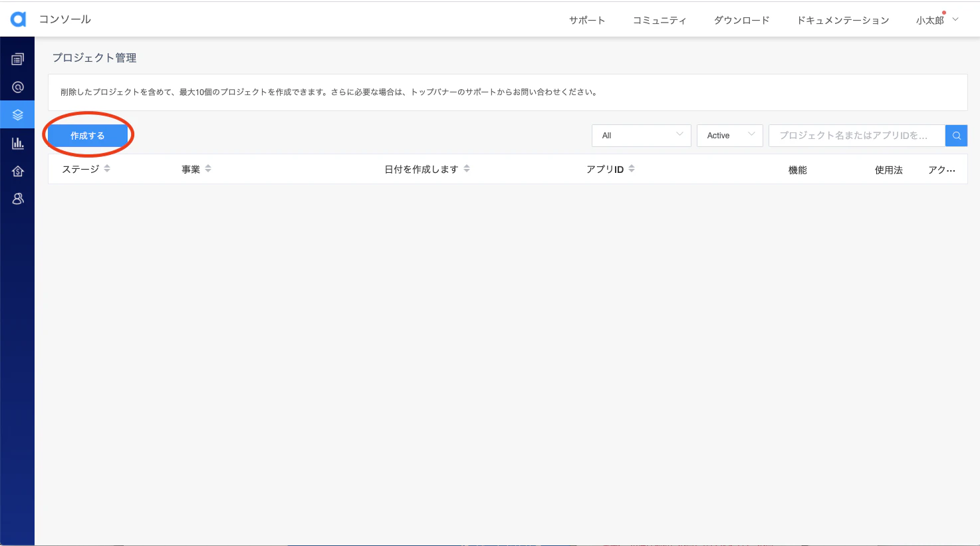Viewport: 980px width, 546px height.
Task: Click the project limit notice text
Action: click(330, 92)
